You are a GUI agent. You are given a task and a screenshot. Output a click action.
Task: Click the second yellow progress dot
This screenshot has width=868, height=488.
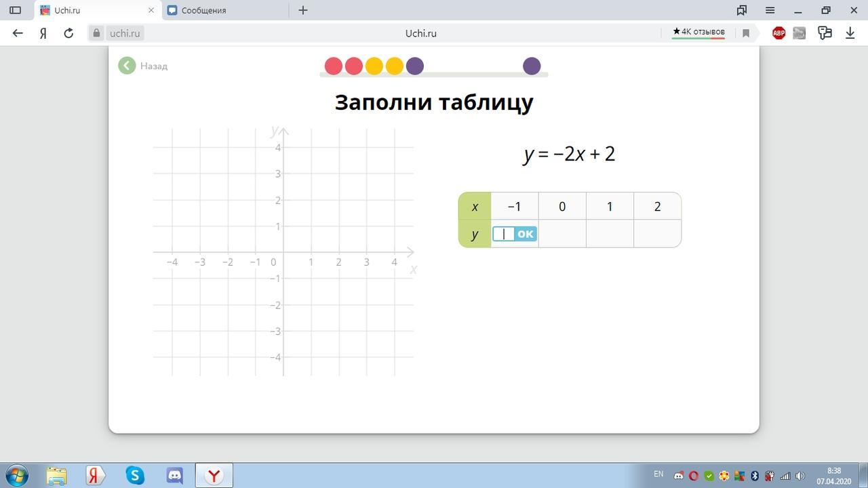pyautogui.click(x=394, y=66)
